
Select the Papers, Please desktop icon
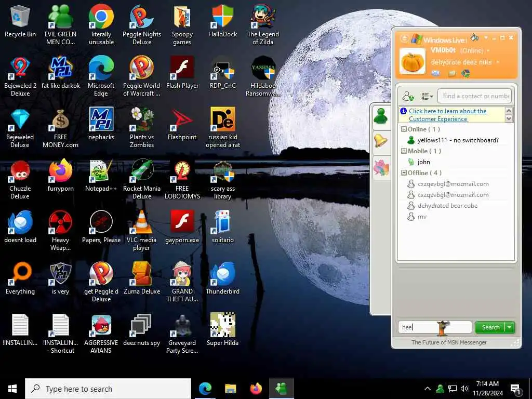[x=101, y=227]
